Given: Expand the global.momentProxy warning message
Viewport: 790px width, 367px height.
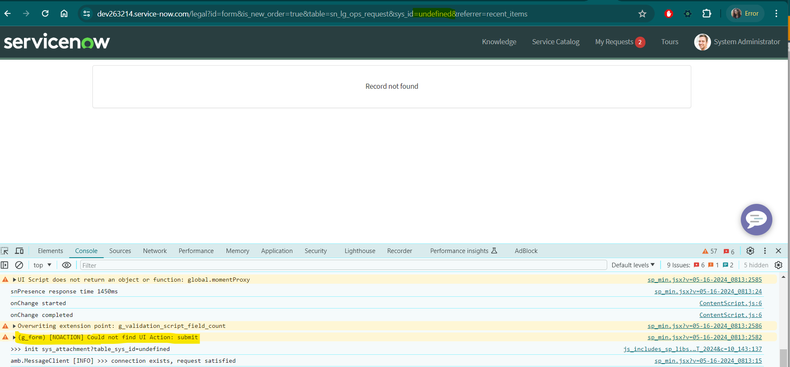Looking at the screenshot, I should click(x=15, y=279).
